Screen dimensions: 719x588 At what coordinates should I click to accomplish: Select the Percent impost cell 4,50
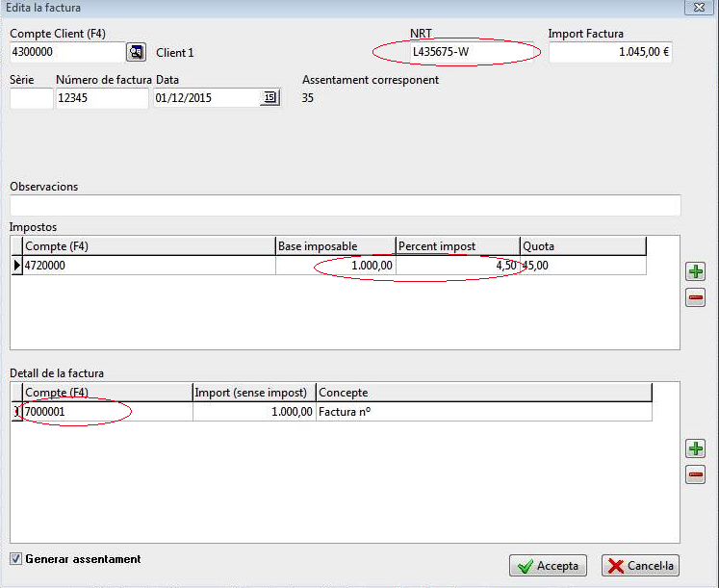coord(457,266)
